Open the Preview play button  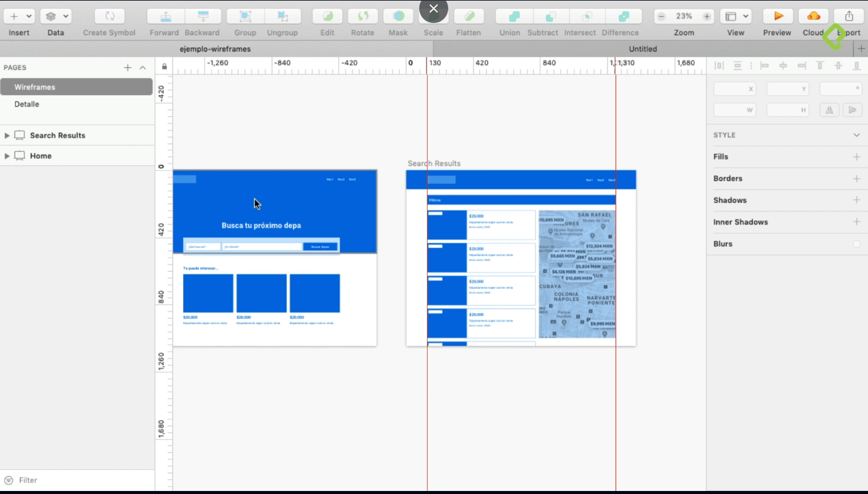coord(777,16)
